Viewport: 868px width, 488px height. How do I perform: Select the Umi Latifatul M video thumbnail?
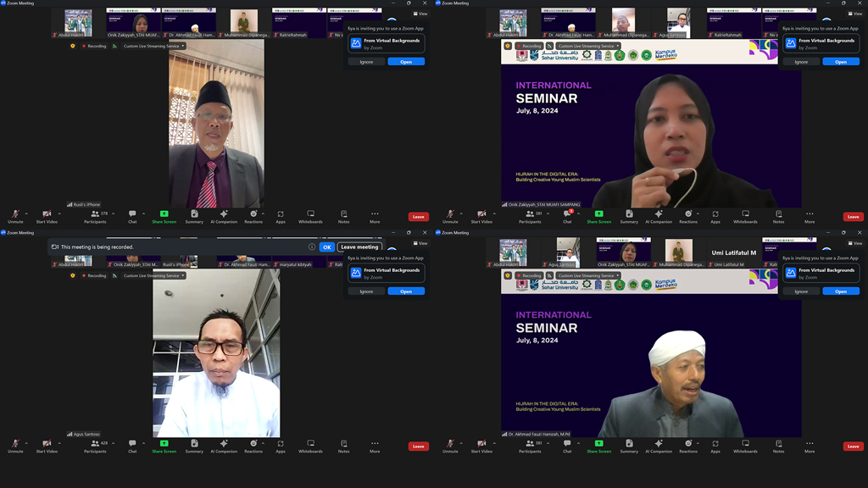(734, 251)
